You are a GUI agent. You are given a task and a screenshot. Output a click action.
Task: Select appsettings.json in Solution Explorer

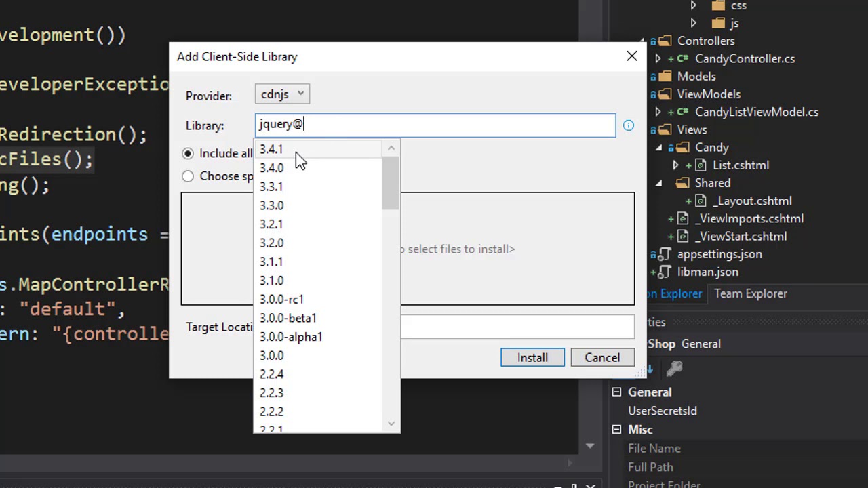click(719, 254)
